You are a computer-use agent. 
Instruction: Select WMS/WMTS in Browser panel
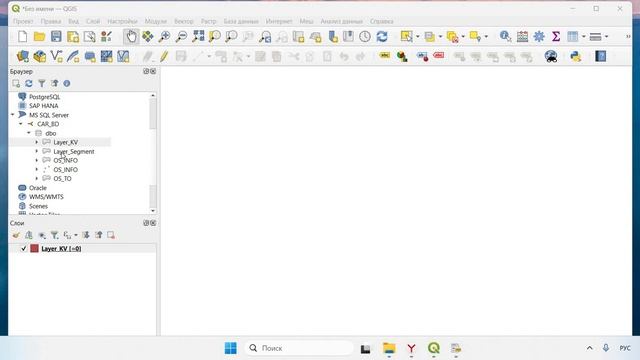pos(46,197)
